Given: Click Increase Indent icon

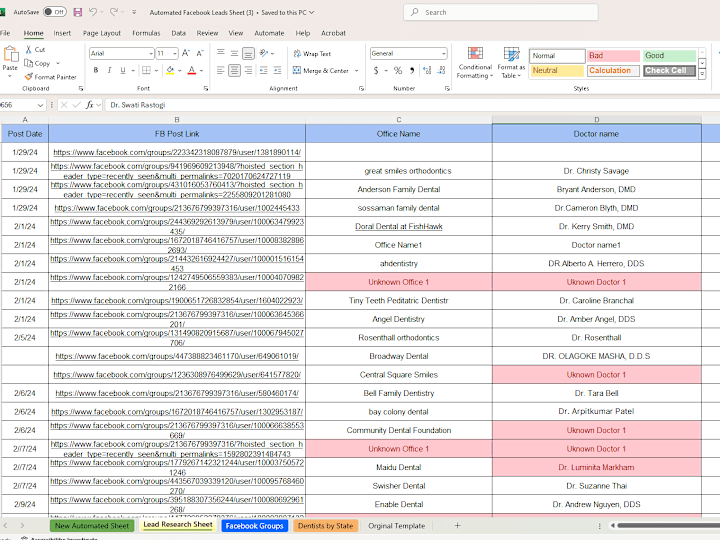Looking at the screenshot, I should [277, 70].
